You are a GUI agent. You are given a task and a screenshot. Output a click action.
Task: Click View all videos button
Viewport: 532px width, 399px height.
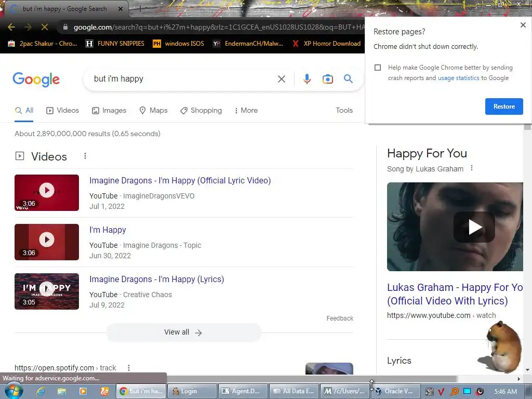tap(183, 332)
